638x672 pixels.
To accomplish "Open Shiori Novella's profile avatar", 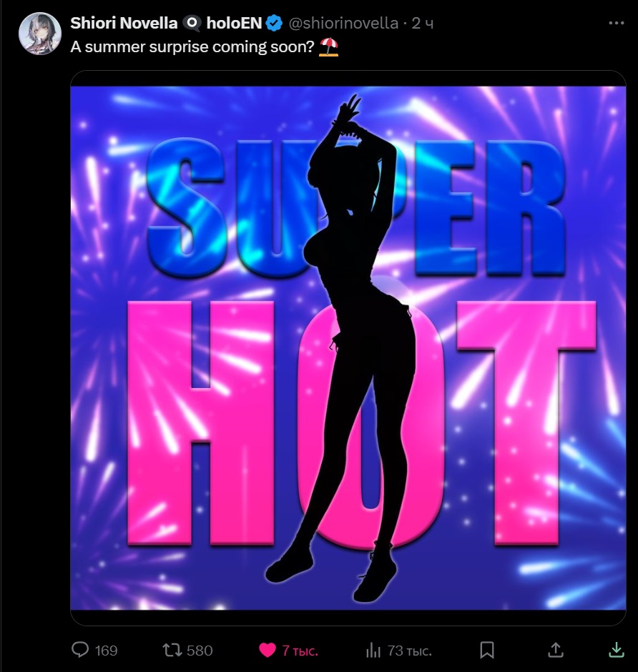I will pos(40,34).
